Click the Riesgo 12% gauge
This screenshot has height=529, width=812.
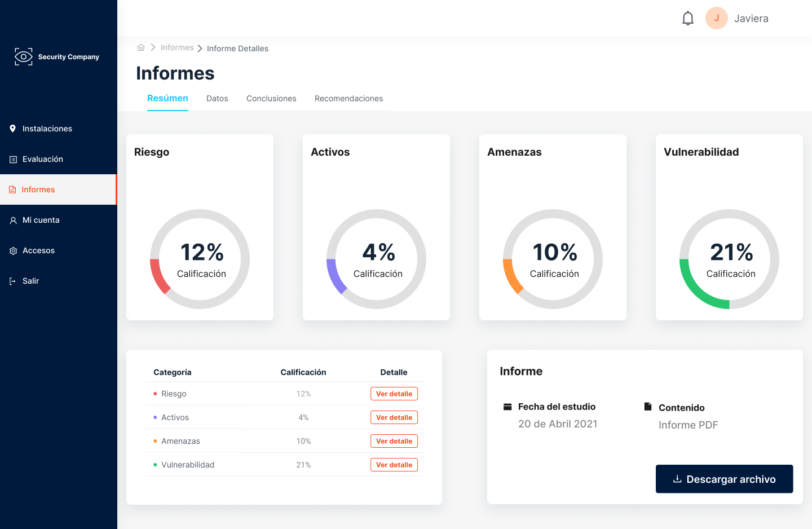[x=200, y=259]
